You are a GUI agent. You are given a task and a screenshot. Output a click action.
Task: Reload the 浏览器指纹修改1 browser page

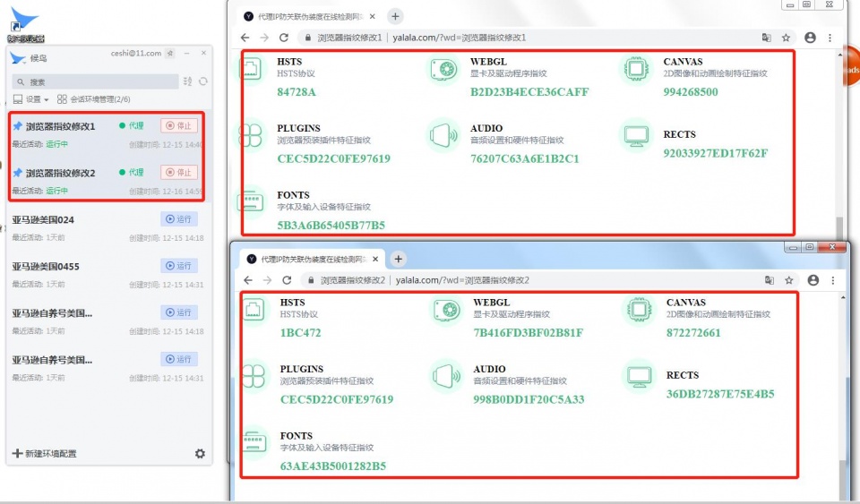(284, 38)
